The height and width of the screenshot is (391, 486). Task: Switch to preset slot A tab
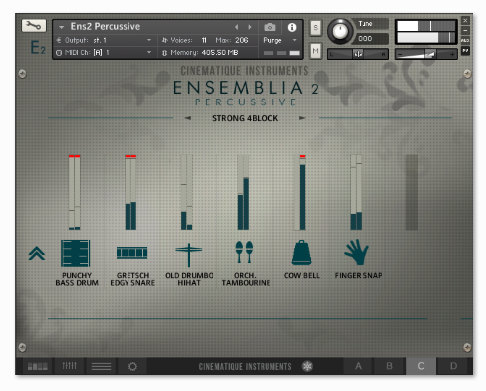pyautogui.click(x=358, y=366)
